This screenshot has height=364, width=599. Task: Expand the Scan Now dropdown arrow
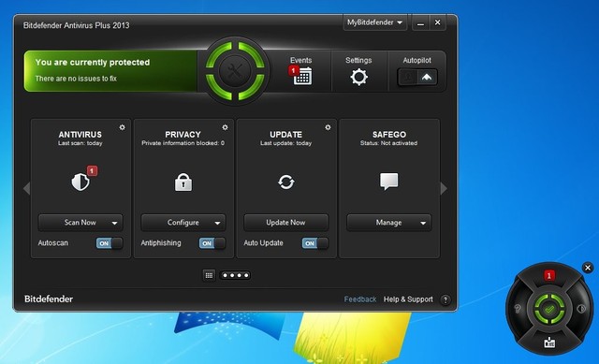click(x=114, y=223)
